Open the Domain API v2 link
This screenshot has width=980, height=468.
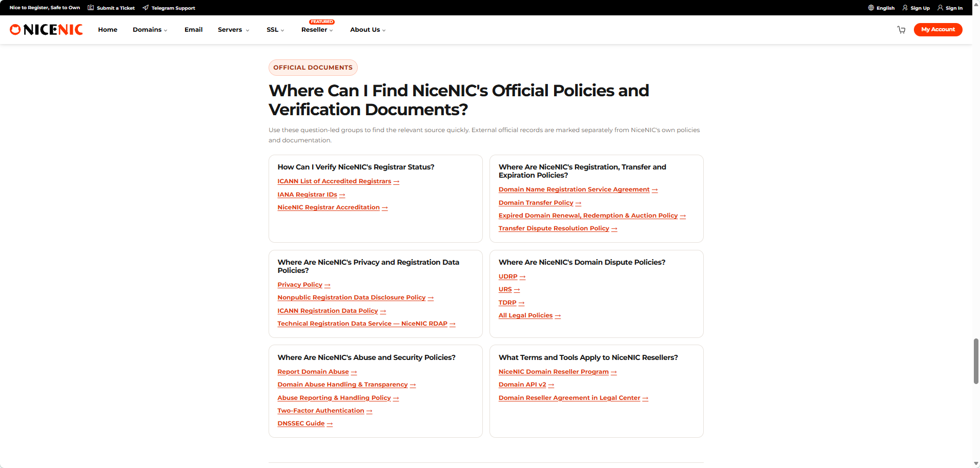click(526, 385)
